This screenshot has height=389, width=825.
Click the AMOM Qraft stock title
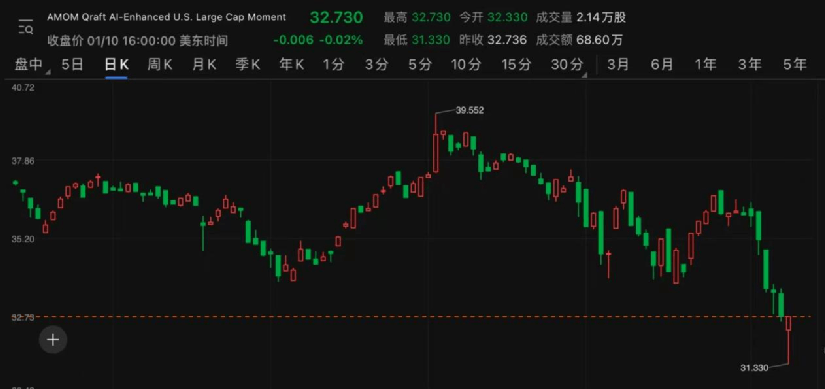[x=167, y=17]
